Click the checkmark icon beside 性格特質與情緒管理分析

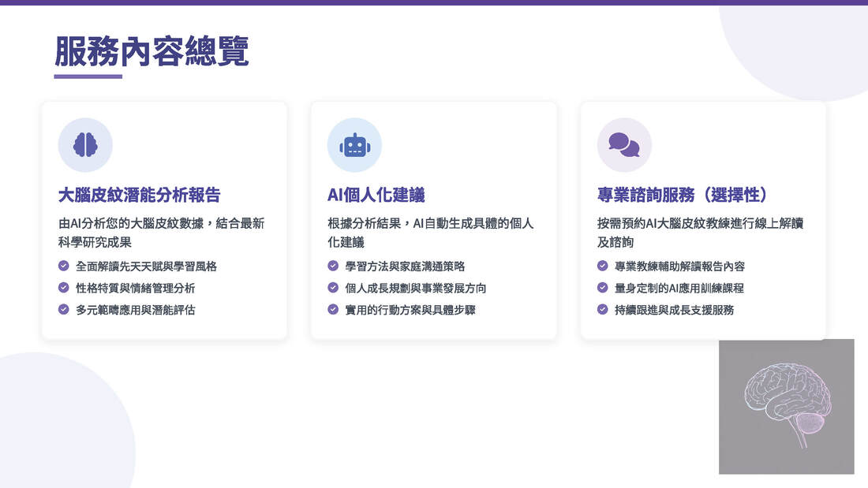pos(64,288)
